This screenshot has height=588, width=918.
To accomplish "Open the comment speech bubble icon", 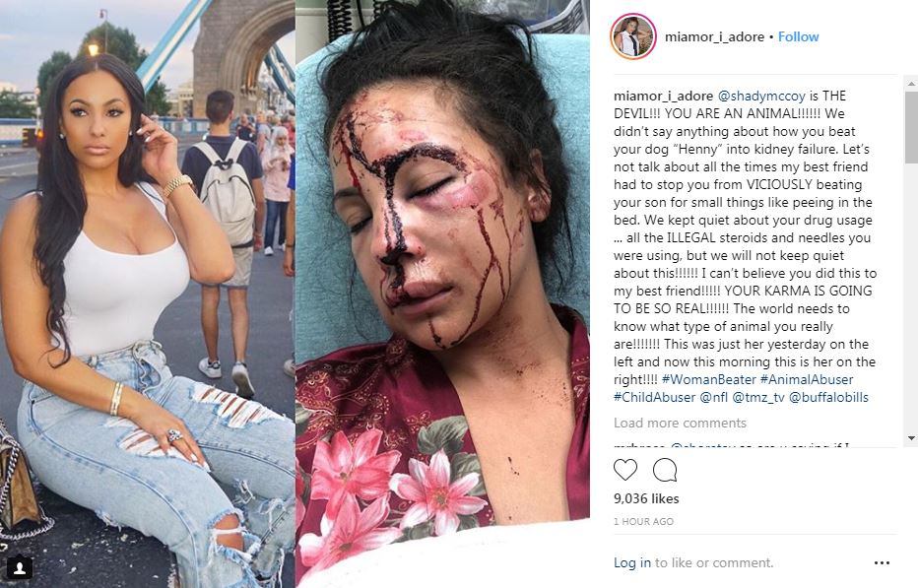I will 665,470.
